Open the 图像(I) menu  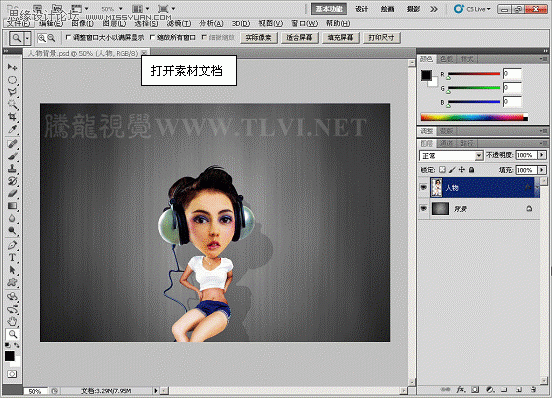[x=82, y=23]
